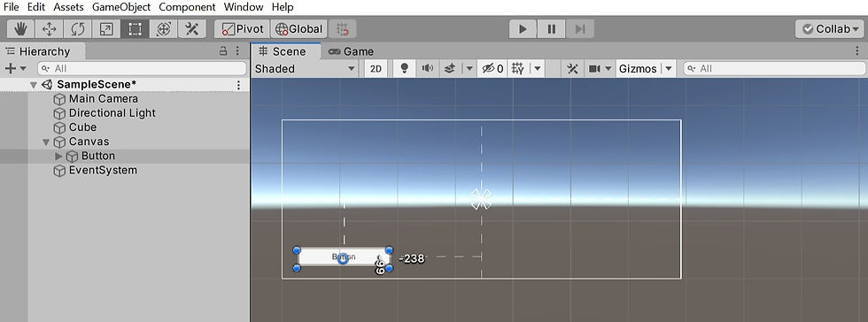Screen dimensions: 868x322
Task: Select the Hand tool
Action: click(20, 29)
